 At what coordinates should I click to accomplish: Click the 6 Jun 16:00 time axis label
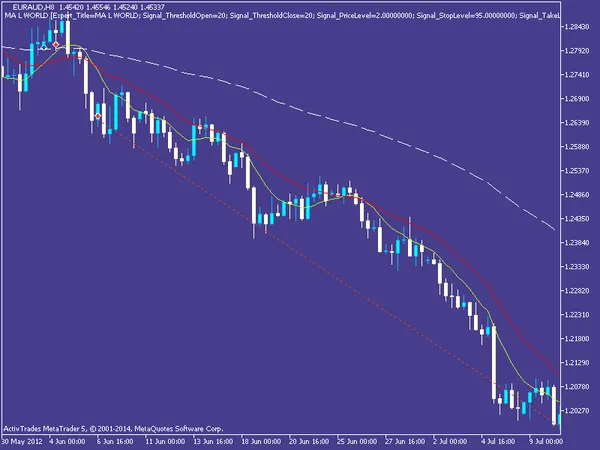tap(115, 441)
